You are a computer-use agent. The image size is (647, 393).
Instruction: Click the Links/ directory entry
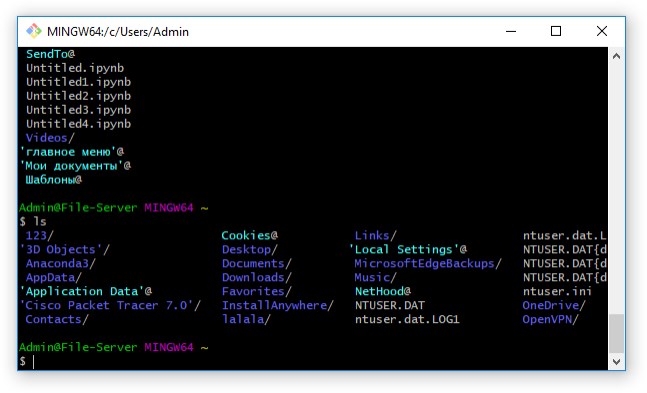point(375,236)
